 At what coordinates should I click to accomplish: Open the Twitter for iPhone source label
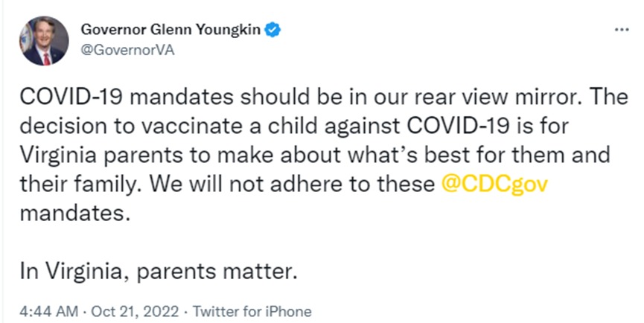[252, 311]
